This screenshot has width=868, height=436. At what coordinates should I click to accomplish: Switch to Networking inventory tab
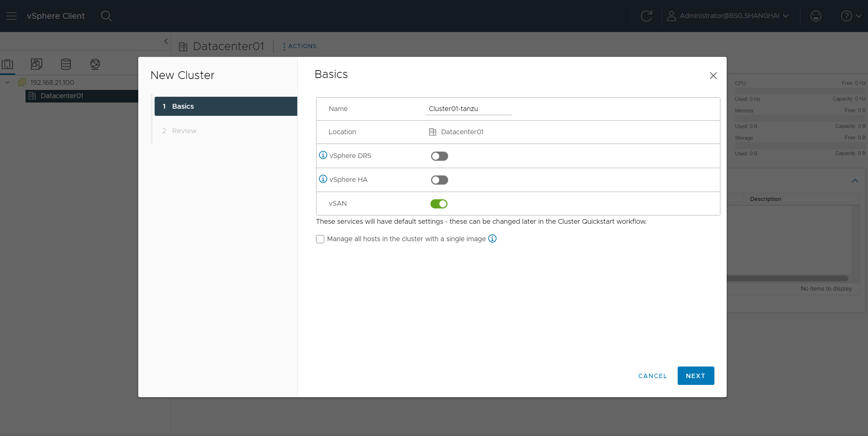(95, 64)
